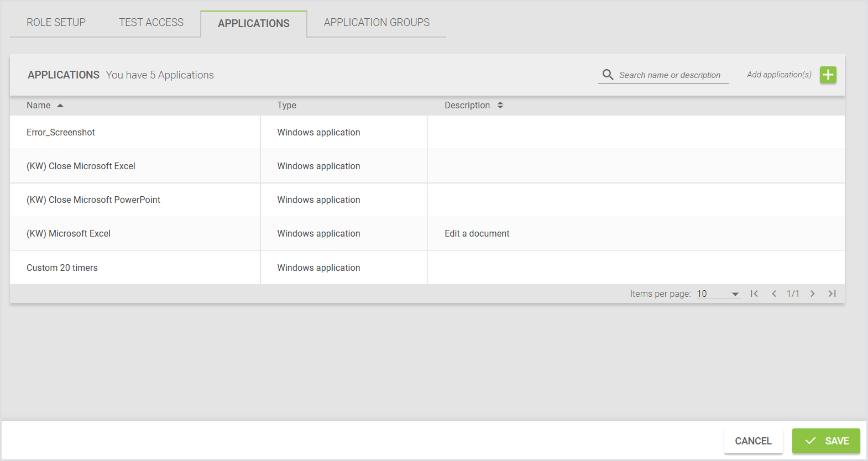
Task: Open the Test Access tab
Action: tap(151, 23)
